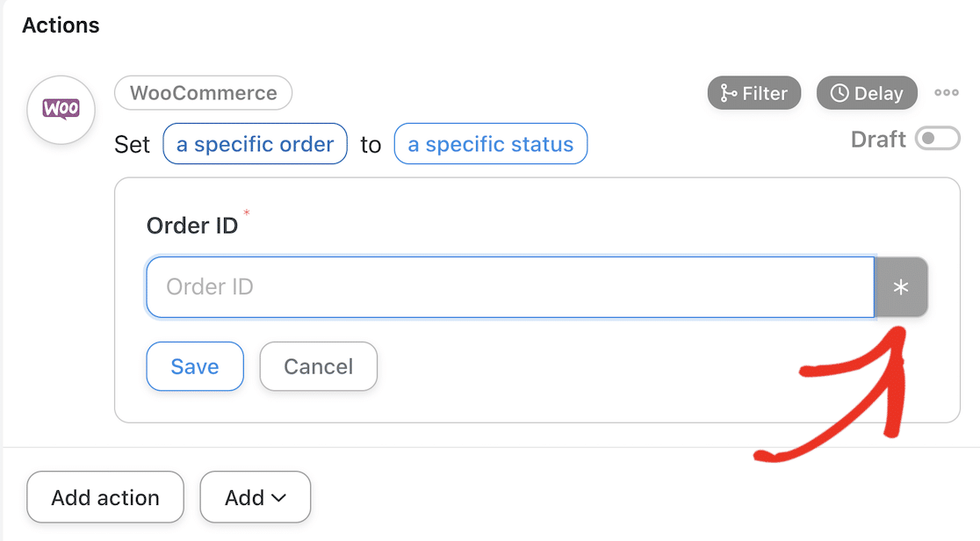Click the Filter text on the Filter button

[x=765, y=93]
